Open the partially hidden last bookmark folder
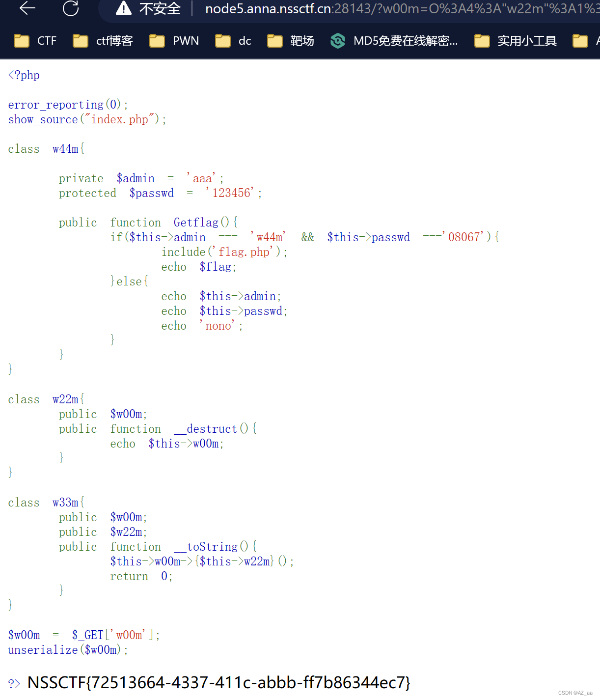 point(586,41)
